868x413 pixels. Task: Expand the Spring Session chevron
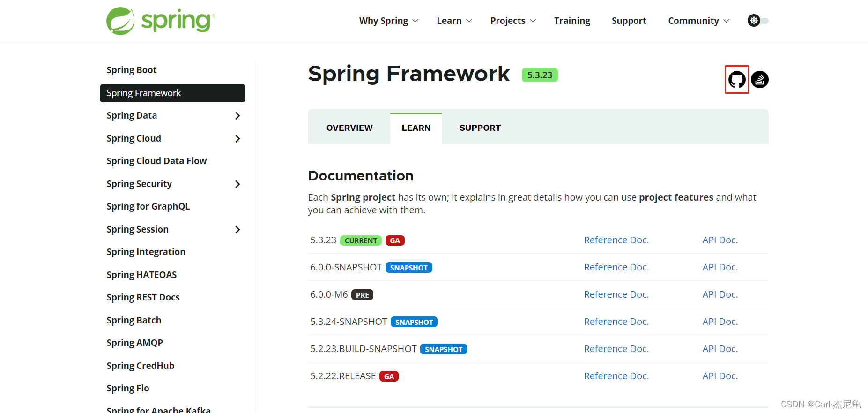[x=237, y=230]
